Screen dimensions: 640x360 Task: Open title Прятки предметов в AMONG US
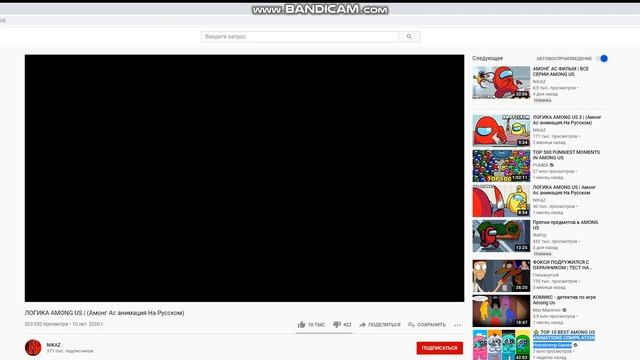click(x=565, y=225)
